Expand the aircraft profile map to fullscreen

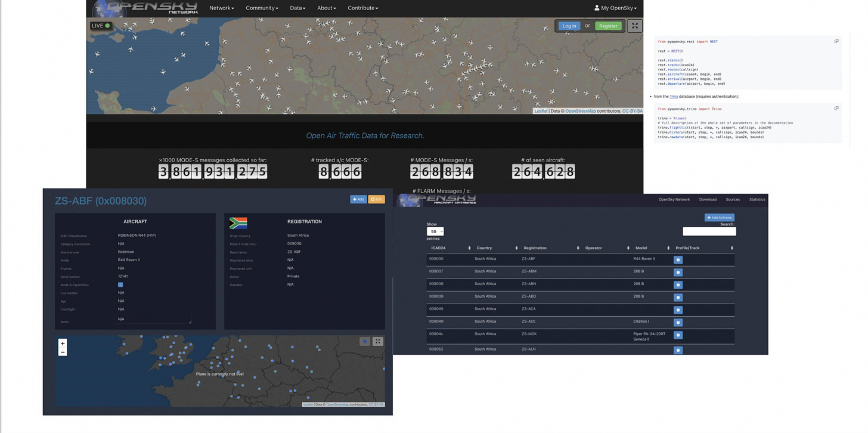378,341
